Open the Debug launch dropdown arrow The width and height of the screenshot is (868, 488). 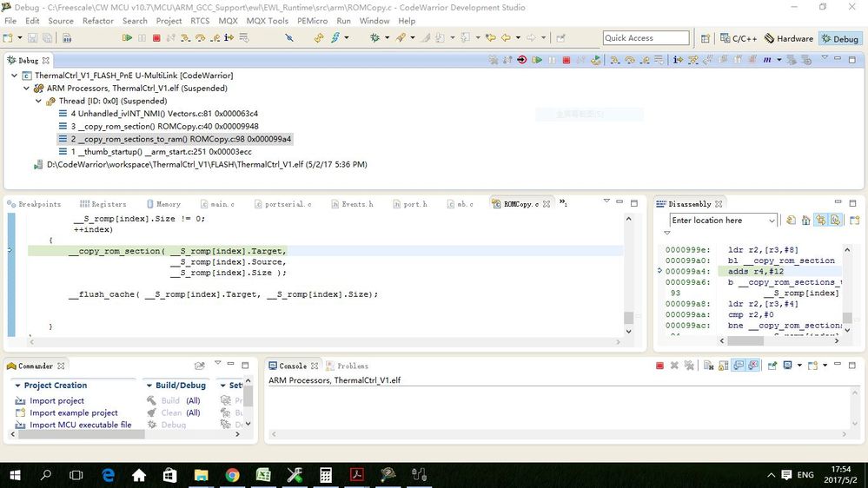point(387,37)
